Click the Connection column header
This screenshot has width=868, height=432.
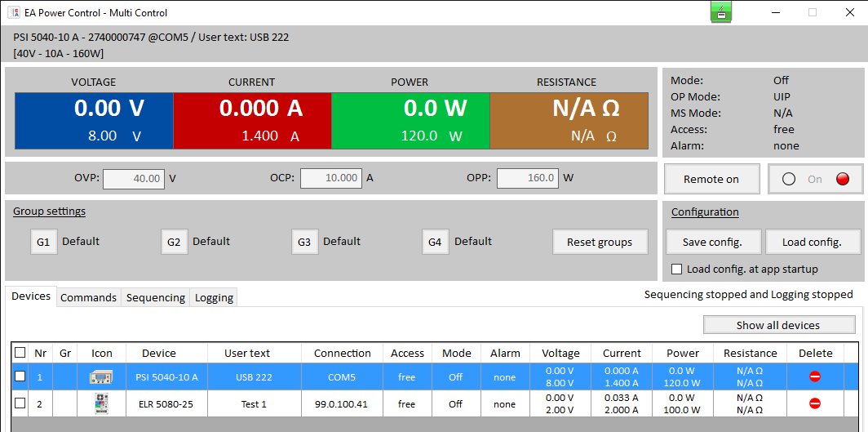pyautogui.click(x=342, y=353)
